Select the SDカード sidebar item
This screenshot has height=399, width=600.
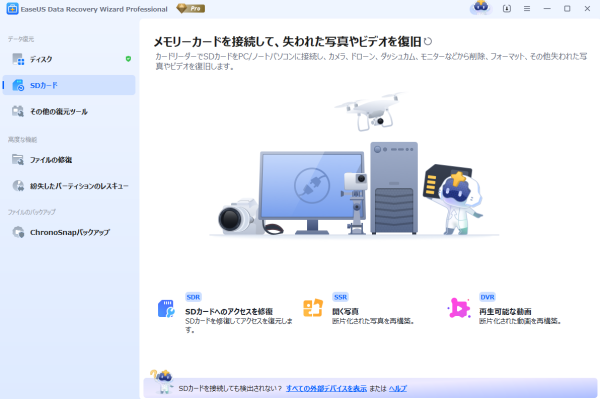[69, 85]
